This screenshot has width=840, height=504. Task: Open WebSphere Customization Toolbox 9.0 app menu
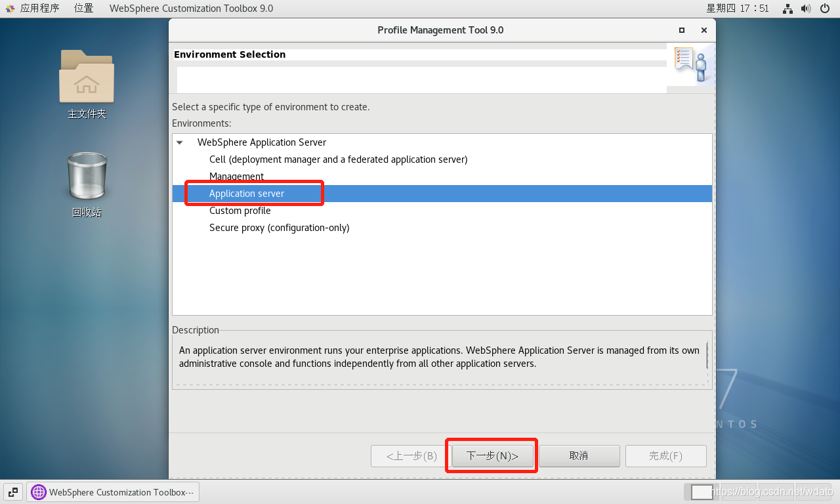click(191, 9)
